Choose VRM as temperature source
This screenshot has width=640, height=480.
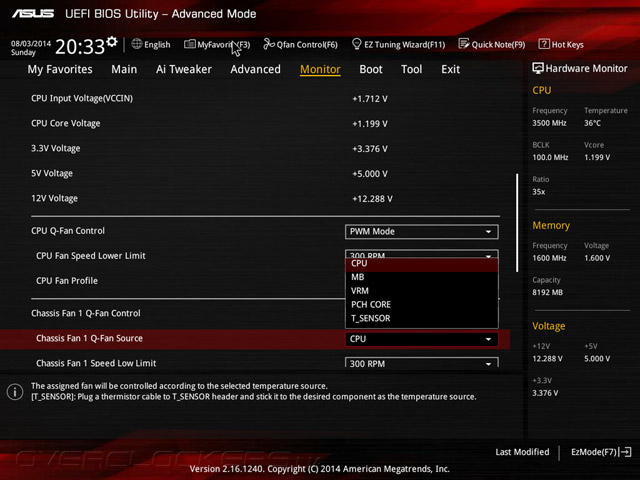[422, 291]
